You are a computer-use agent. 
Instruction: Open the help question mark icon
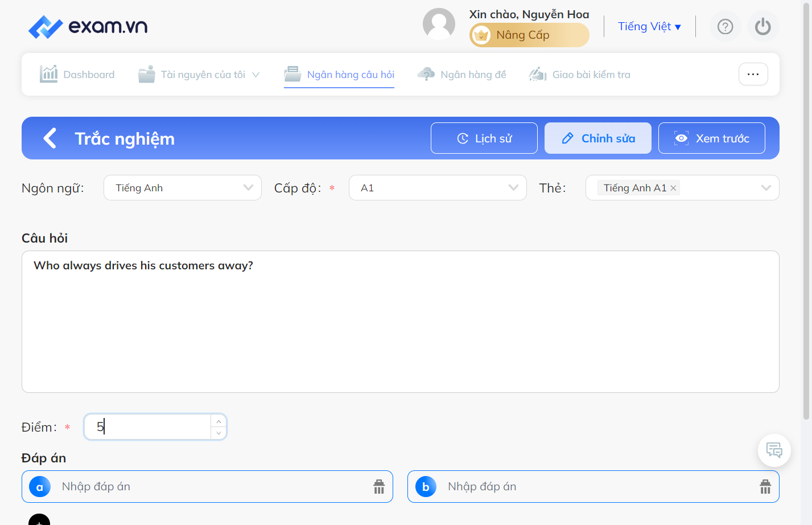(725, 27)
